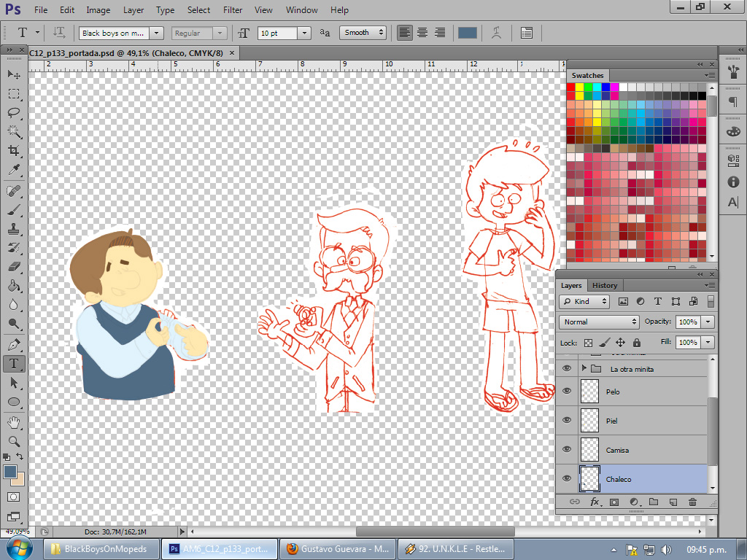Image resolution: width=747 pixels, height=560 pixels.
Task: Pick the pure red swatch
Action: (570, 87)
